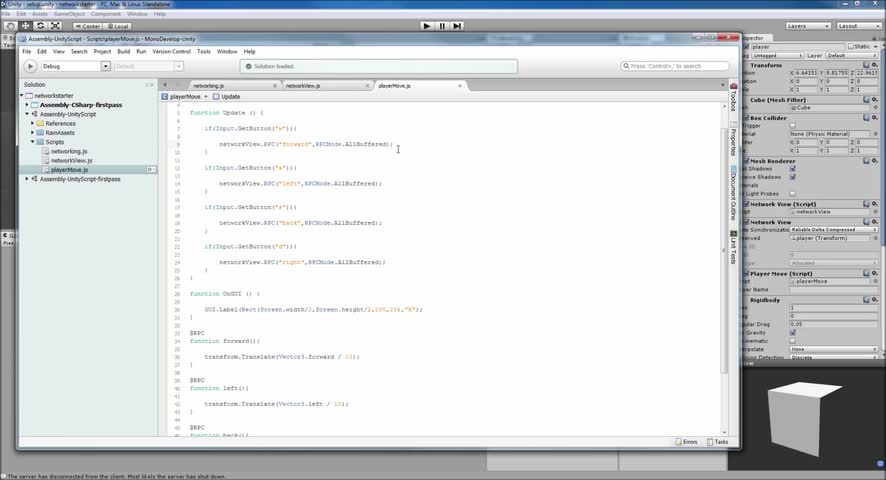
Task: Open the Layers dropdown in Unity
Action: pyautogui.click(x=808, y=26)
